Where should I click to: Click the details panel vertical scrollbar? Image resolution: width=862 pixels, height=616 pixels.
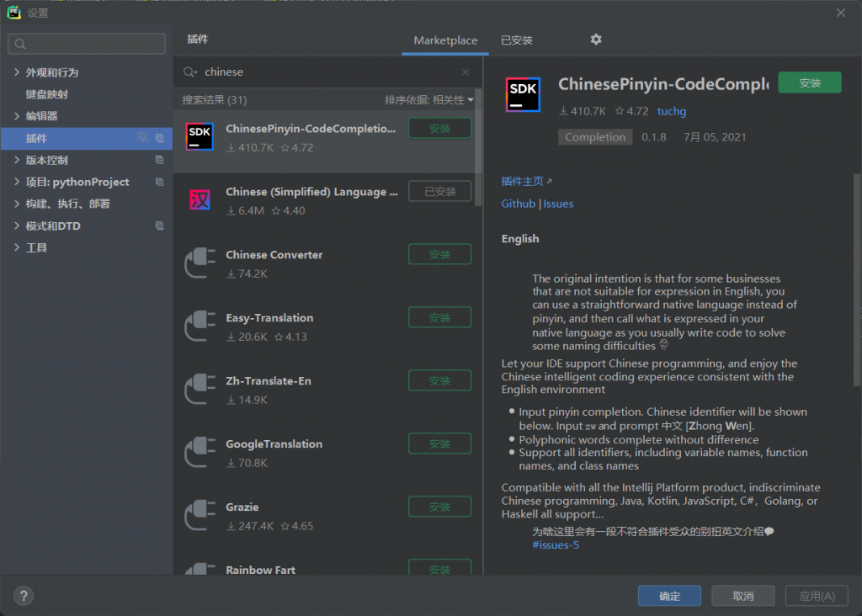[x=856, y=279]
